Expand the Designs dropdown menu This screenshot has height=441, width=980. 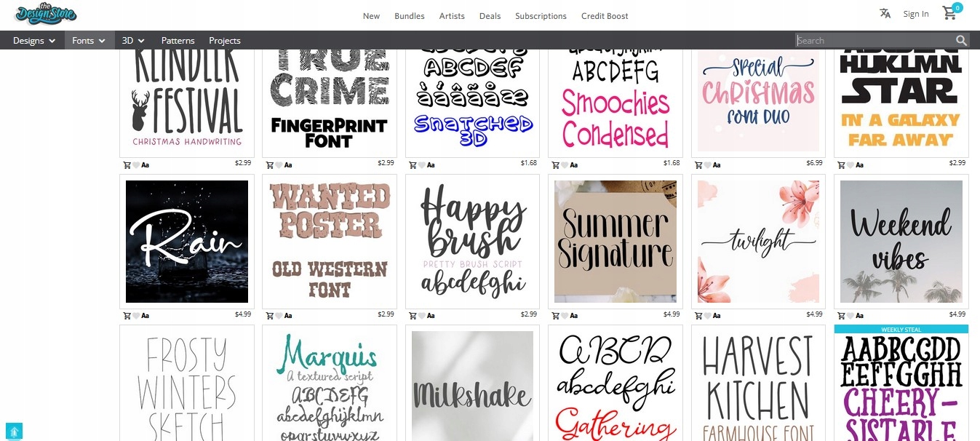33,41
